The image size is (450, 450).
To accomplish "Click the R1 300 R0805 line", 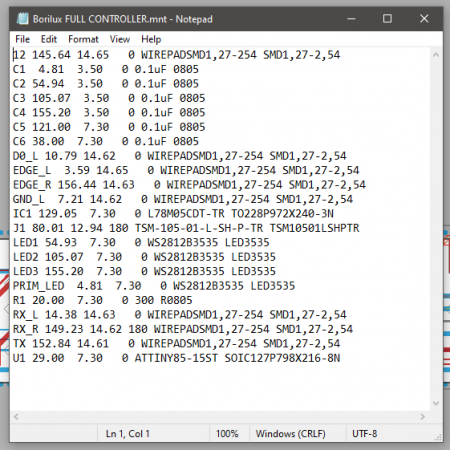I will (x=103, y=300).
